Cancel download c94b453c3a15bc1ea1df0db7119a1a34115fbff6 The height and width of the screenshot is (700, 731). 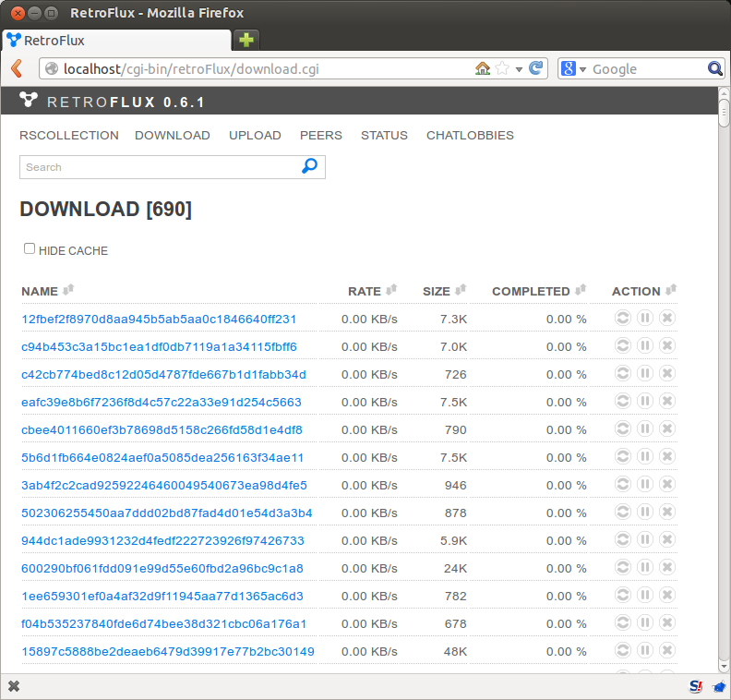click(667, 345)
